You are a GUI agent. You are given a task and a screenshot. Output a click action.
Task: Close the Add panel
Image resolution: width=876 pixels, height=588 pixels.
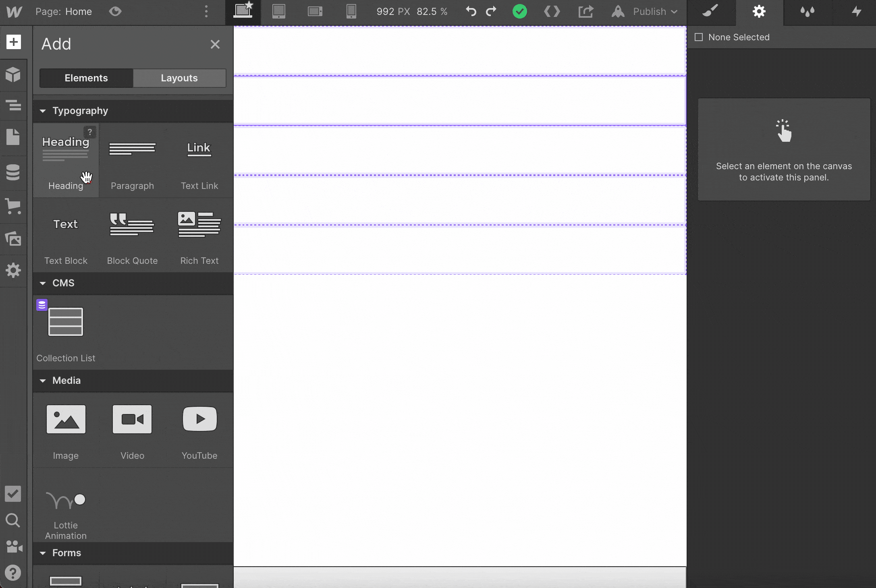click(215, 44)
